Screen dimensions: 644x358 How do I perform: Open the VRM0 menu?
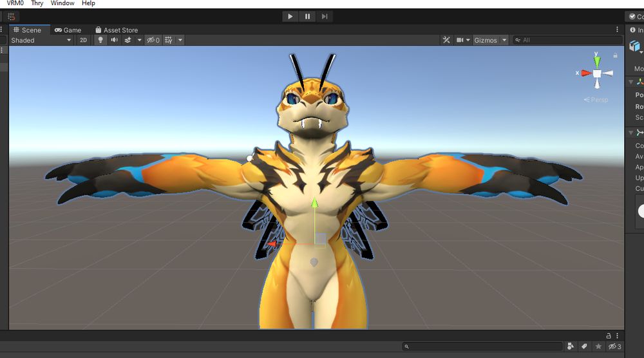(15, 3)
